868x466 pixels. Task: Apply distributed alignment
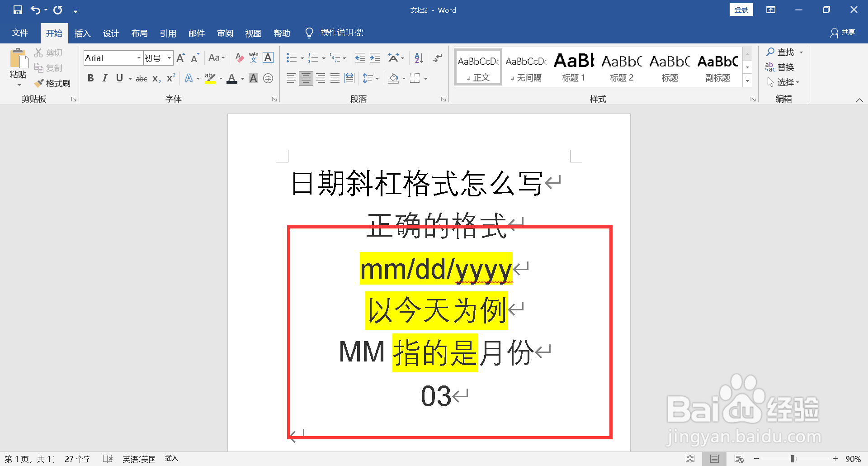[349, 78]
